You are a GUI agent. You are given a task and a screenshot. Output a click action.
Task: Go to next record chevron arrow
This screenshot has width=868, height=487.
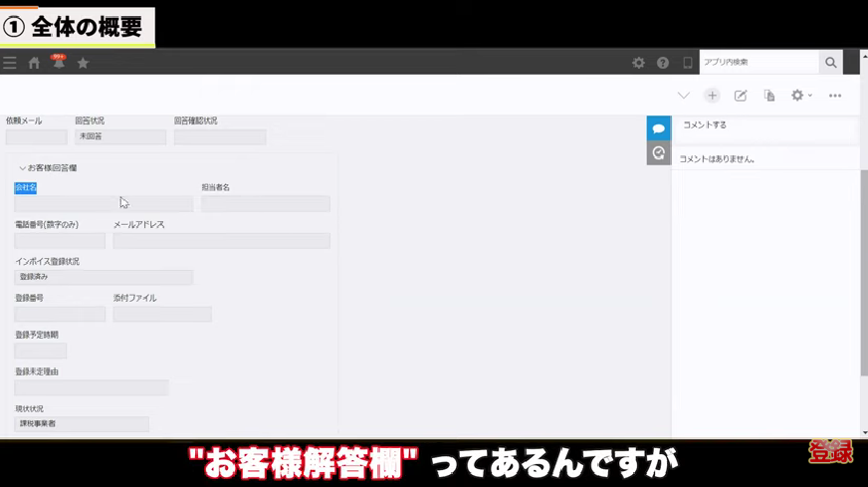684,96
